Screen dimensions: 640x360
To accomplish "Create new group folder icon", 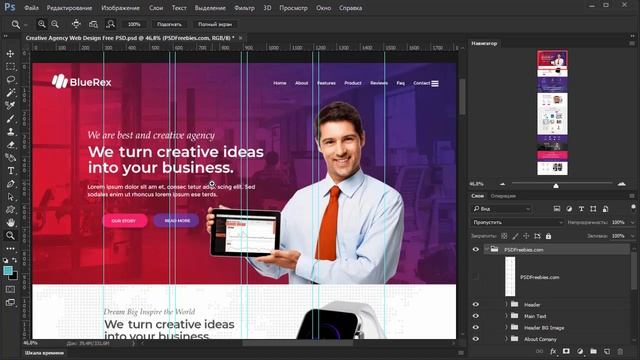I will tap(593, 351).
